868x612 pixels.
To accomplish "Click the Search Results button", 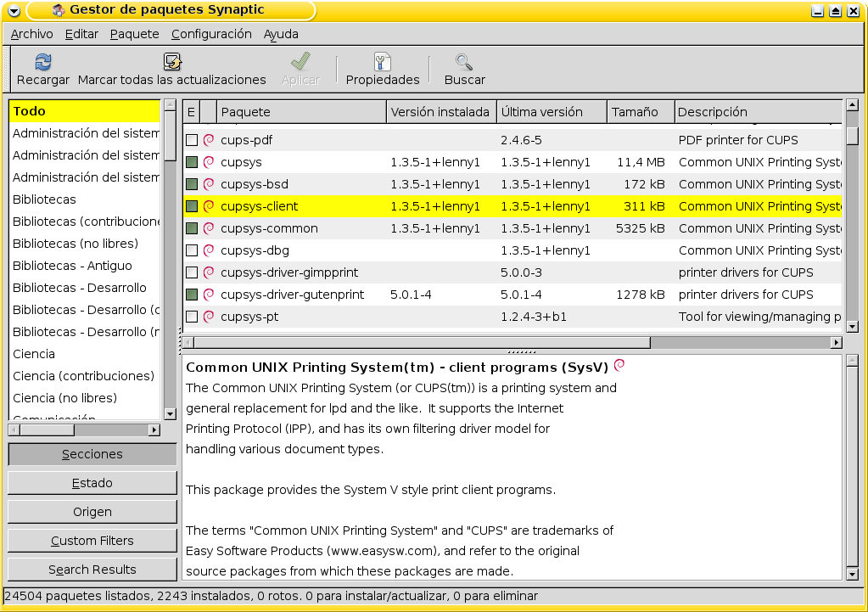I will [92, 570].
